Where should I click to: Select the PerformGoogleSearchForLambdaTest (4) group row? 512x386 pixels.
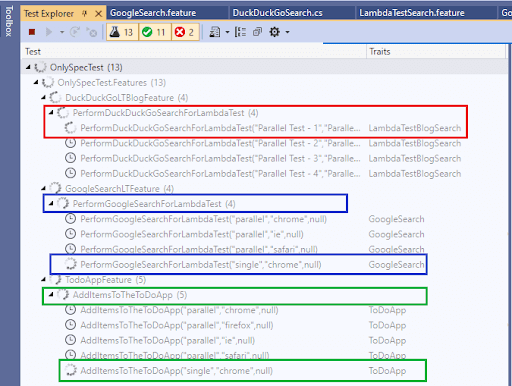click(264, 204)
